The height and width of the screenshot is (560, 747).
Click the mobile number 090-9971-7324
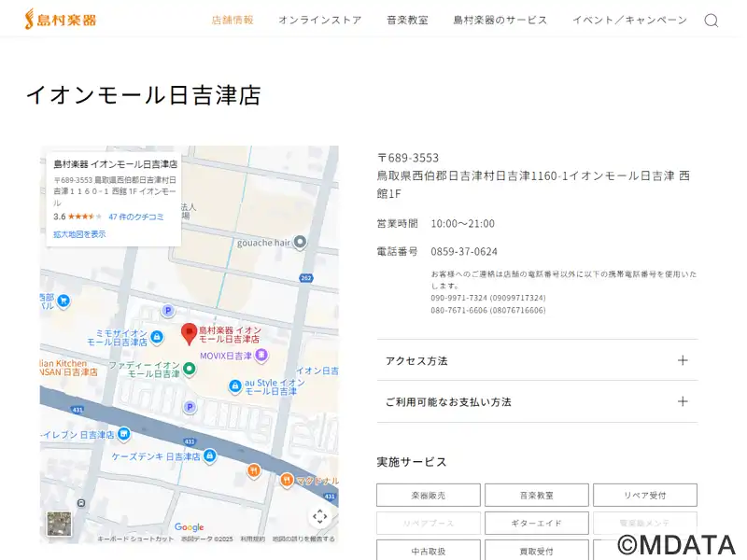point(458,298)
